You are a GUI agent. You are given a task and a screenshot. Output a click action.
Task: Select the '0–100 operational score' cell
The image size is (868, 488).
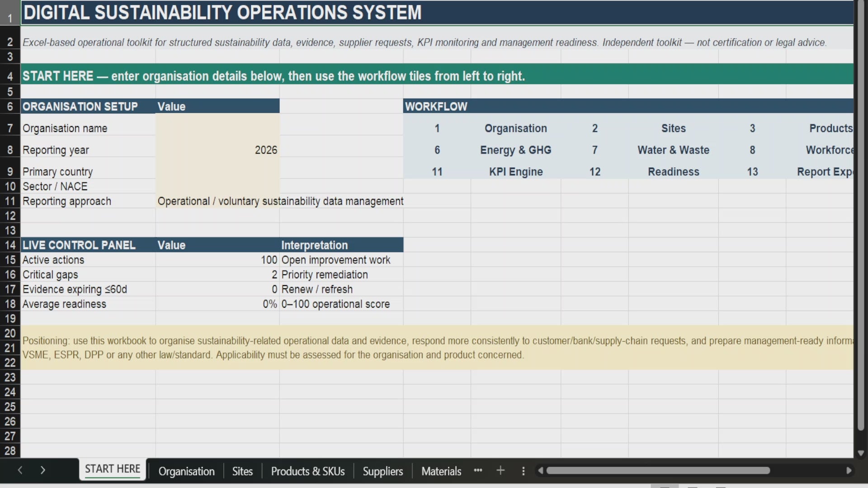click(x=341, y=304)
